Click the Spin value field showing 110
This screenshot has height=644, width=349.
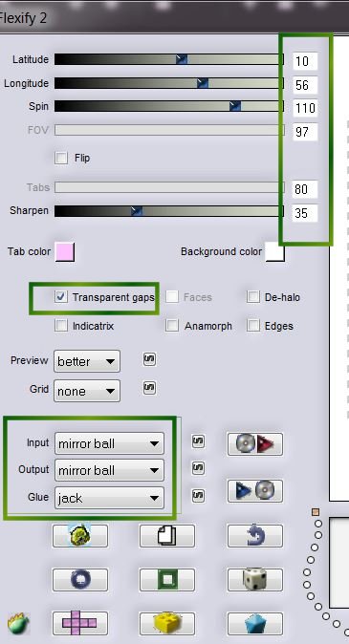click(x=305, y=108)
